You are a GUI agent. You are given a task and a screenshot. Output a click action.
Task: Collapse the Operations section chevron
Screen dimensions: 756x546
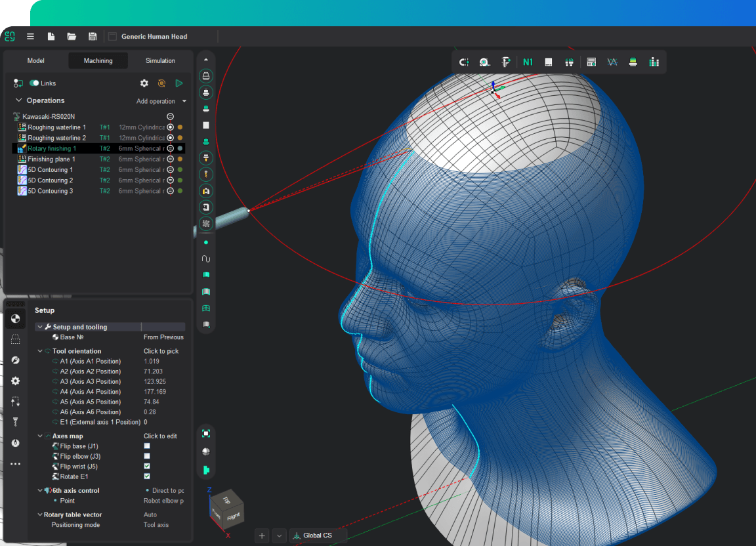click(x=18, y=100)
